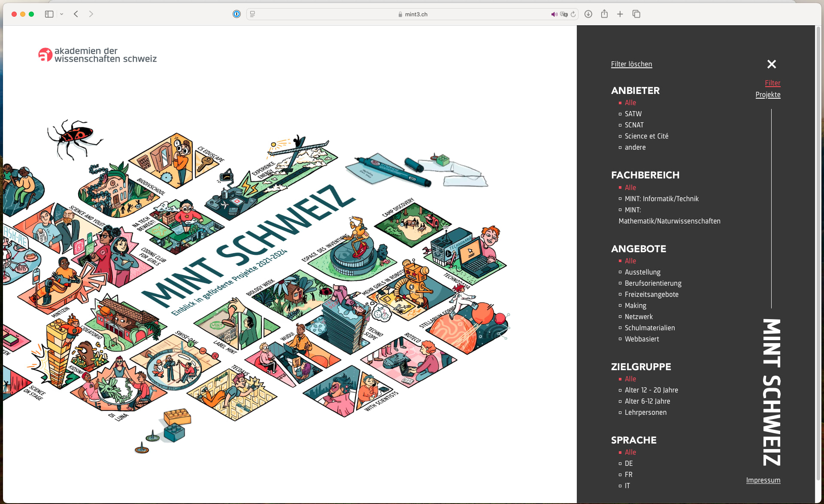This screenshot has width=824, height=504.
Task: Filter offers by Netzwerk
Action: click(x=639, y=317)
